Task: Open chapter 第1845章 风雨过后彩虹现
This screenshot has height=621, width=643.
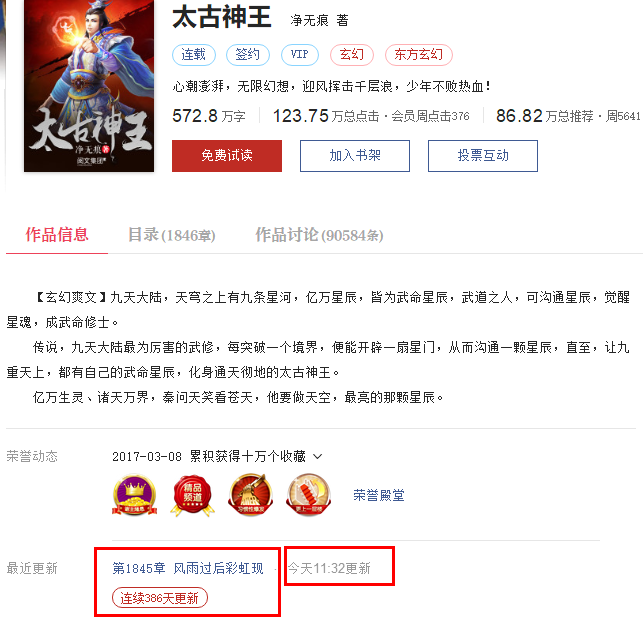Action: [x=188, y=568]
